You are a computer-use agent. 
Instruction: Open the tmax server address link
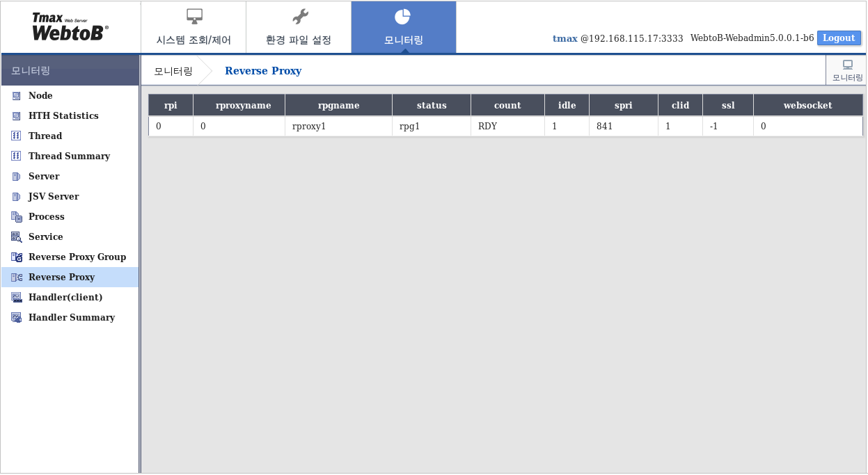(617, 38)
